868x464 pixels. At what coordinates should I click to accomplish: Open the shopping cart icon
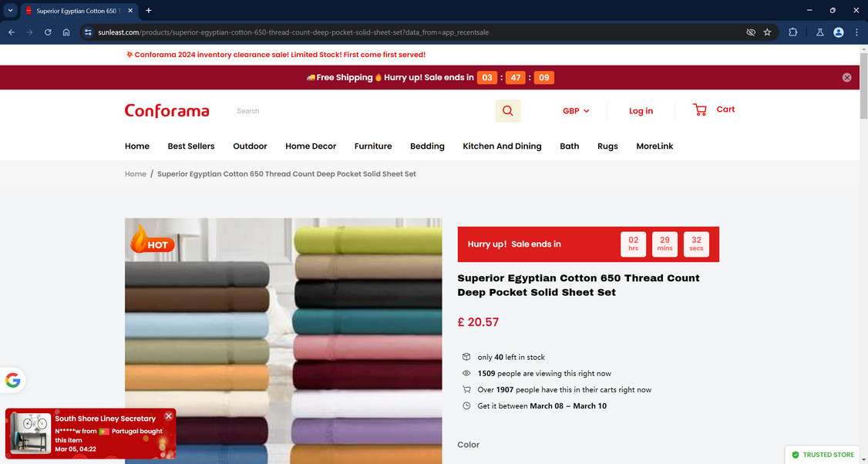tap(700, 109)
